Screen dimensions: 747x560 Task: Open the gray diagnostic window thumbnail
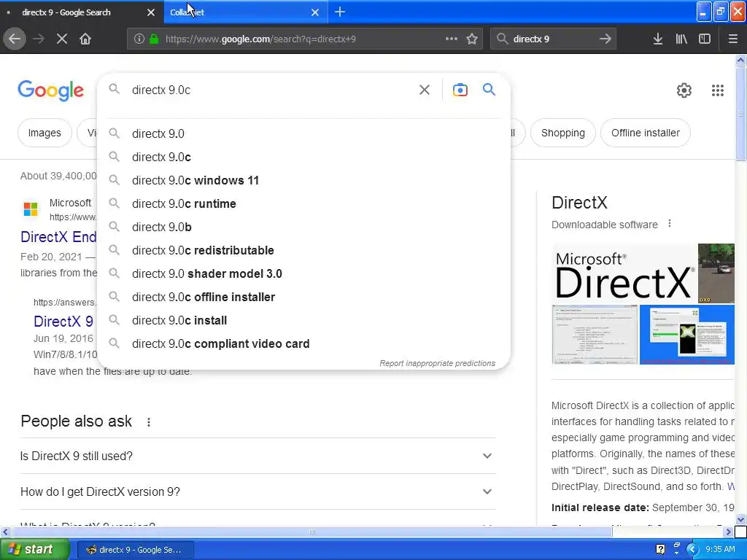(595, 335)
